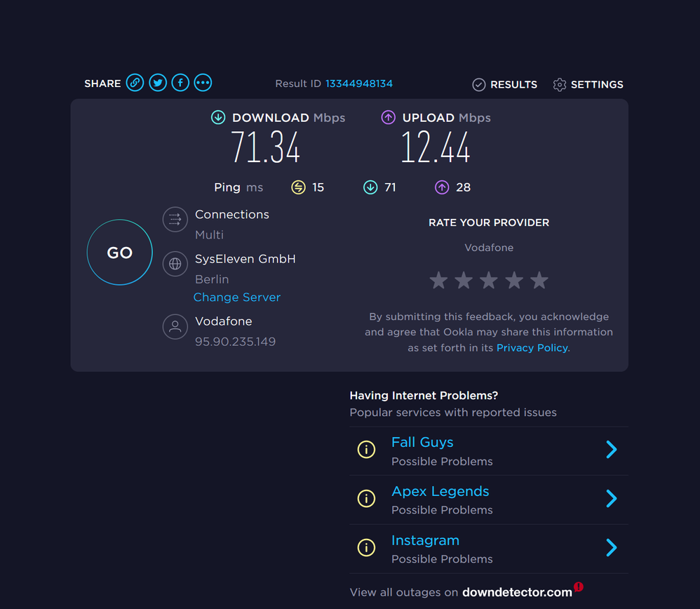Expand Instagram issue chevron
Viewport: 700px width, 609px height.
click(x=611, y=547)
